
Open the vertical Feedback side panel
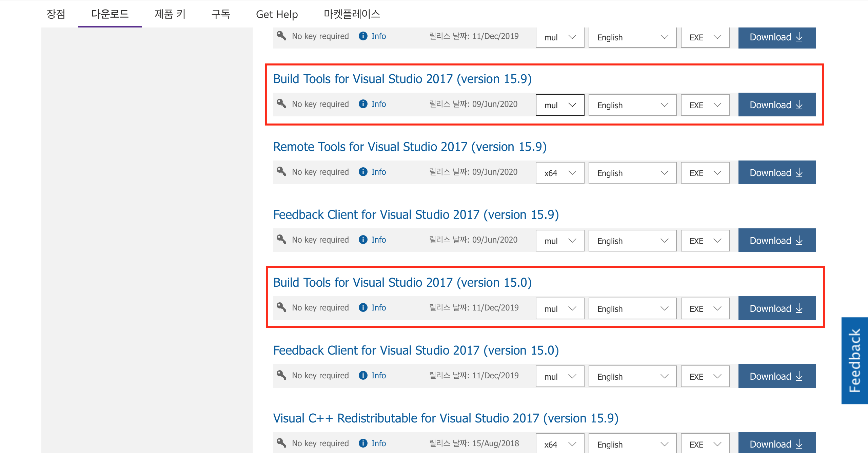(x=854, y=360)
